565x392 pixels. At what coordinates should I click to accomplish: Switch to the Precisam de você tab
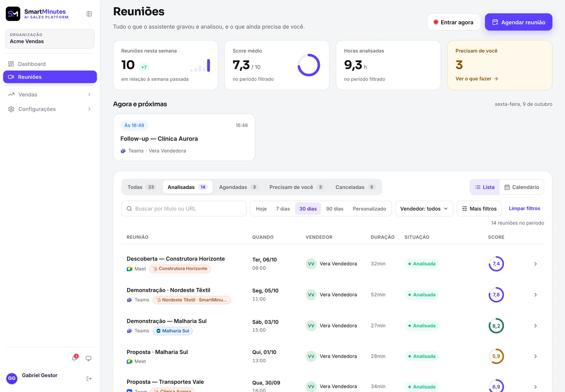296,187
